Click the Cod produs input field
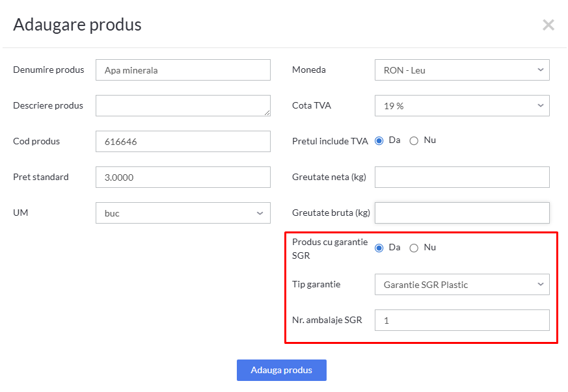The width and height of the screenshot is (568, 392). (x=183, y=141)
